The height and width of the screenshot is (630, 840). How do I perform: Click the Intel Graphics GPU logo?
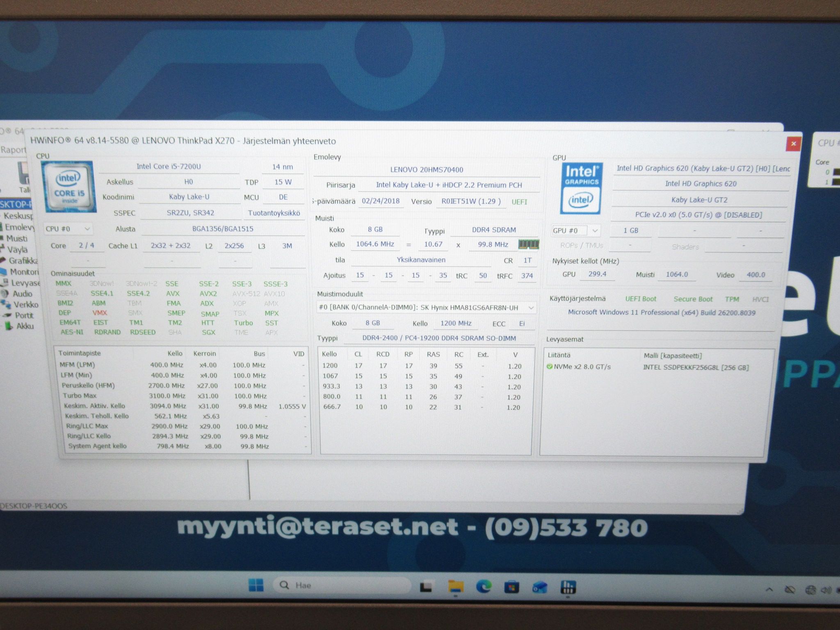tap(581, 188)
